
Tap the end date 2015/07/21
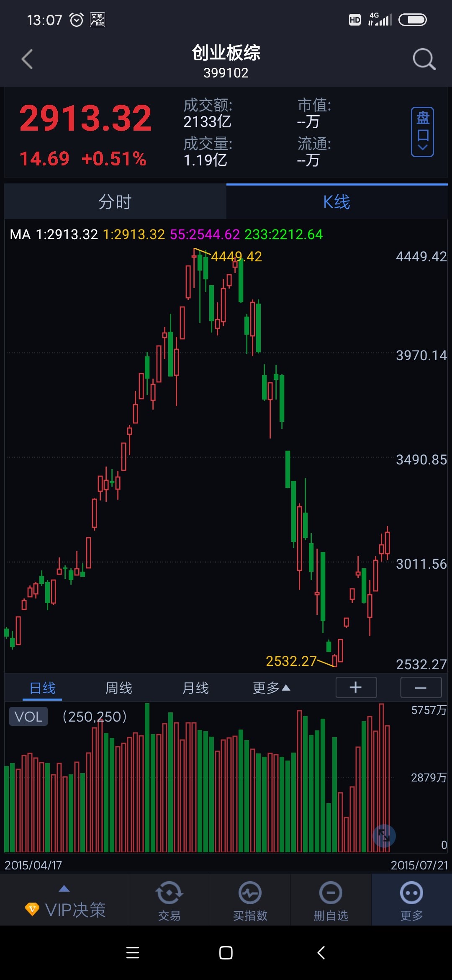tap(419, 865)
